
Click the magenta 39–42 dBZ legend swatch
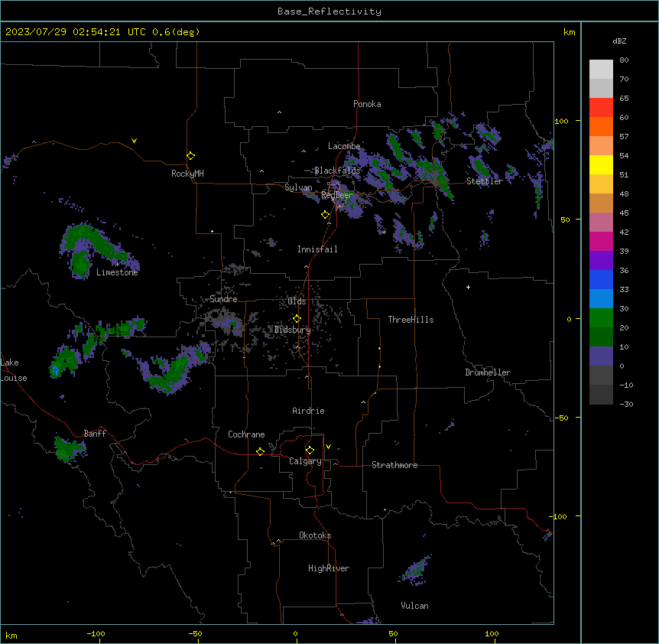coord(601,242)
